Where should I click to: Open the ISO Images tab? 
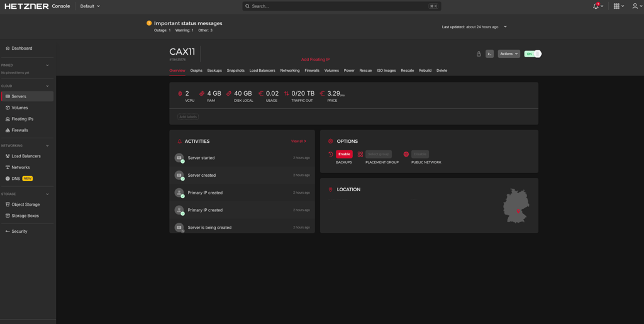coord(387,70)
